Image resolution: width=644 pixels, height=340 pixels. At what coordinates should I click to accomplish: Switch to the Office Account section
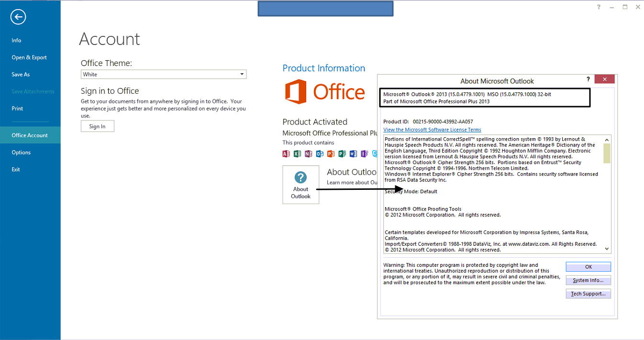coord(30,135)
